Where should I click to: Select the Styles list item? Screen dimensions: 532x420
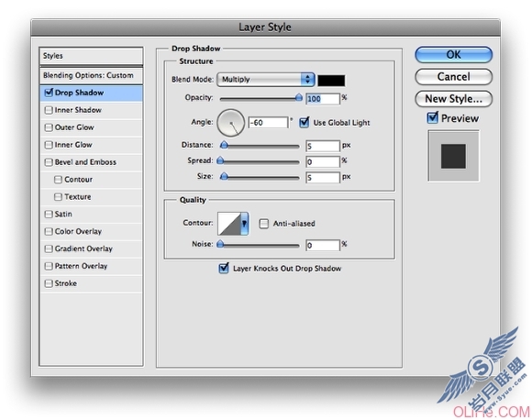[x=92, y=56]
